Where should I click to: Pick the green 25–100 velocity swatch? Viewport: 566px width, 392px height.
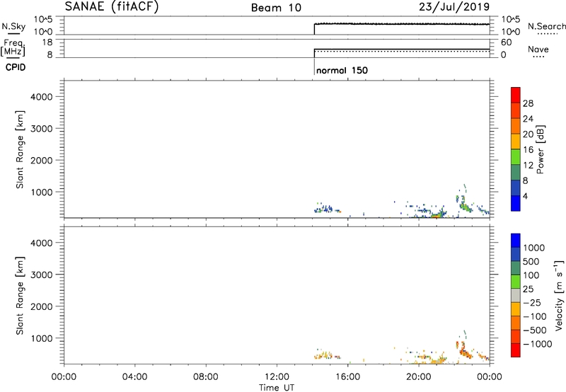[x=516, y=282]
